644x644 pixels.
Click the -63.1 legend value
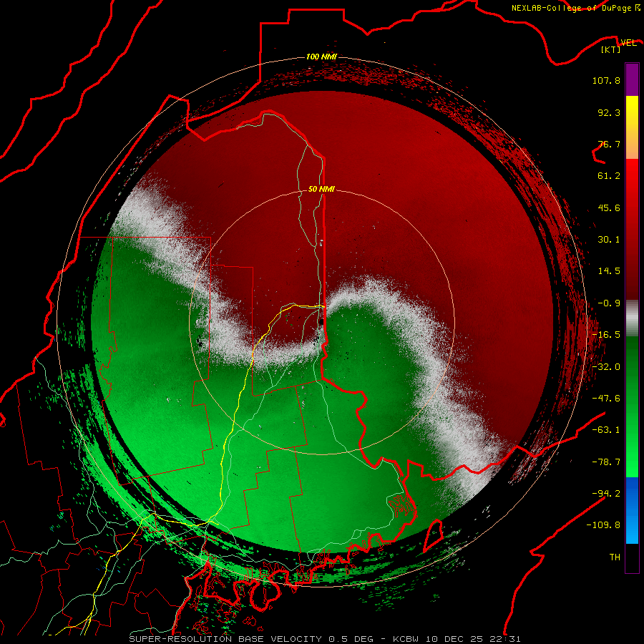click(x=606, y=430)
